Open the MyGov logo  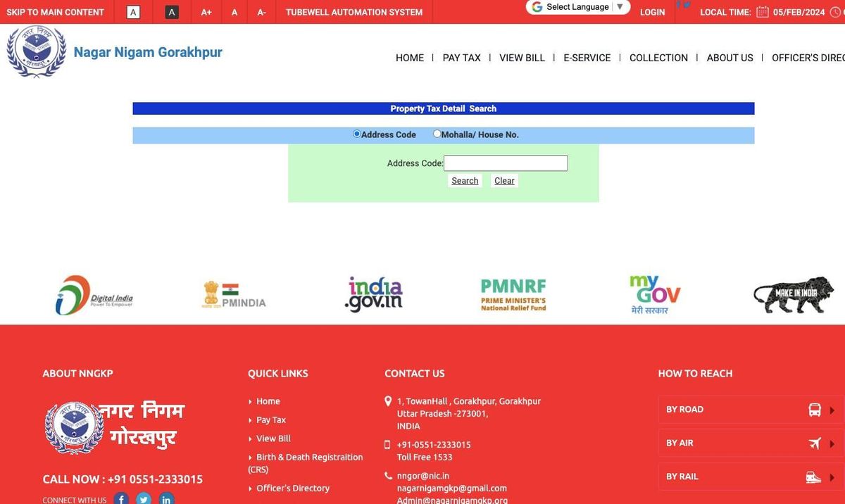(x=654, y=294)
